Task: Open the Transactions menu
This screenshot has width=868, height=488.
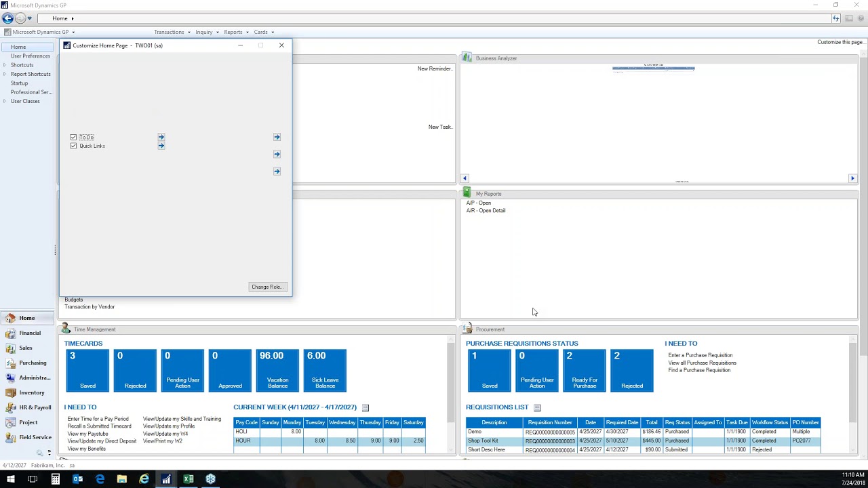Action: (172, 32)
